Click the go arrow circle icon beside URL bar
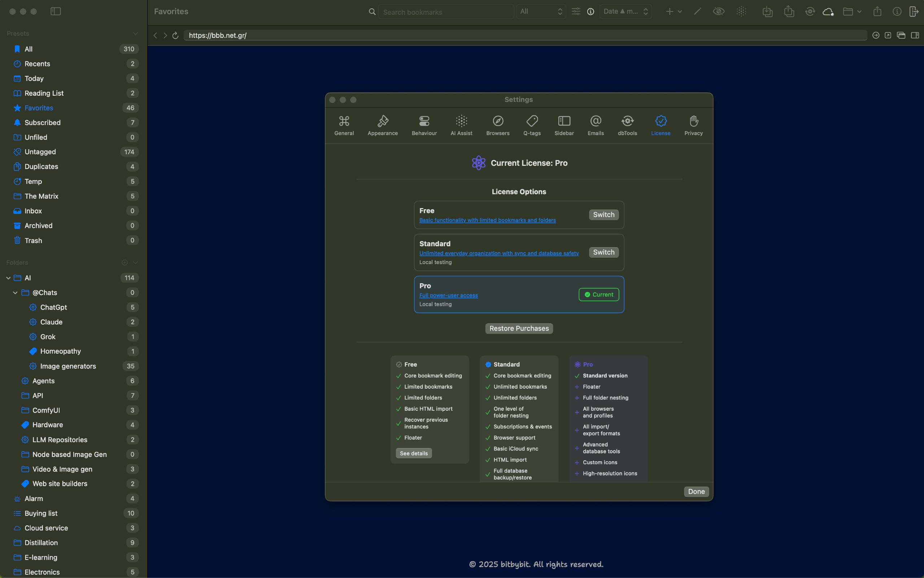This screenshot has height=578, width=924. [876, 35]
